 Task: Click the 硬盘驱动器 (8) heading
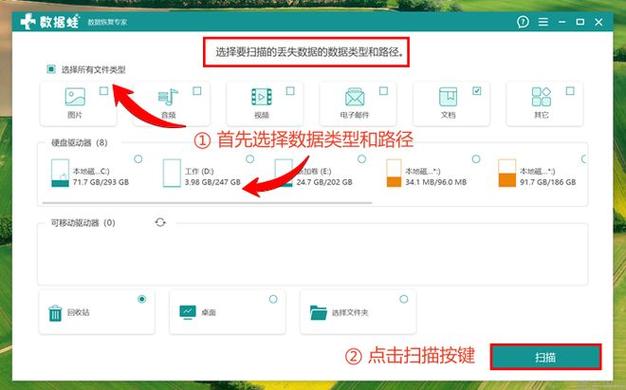tap(79, 143)
